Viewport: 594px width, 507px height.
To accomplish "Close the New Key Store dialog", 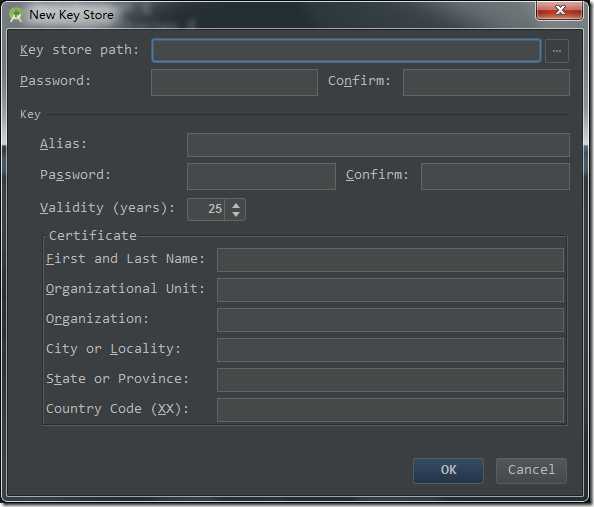I will click(559, 10).
